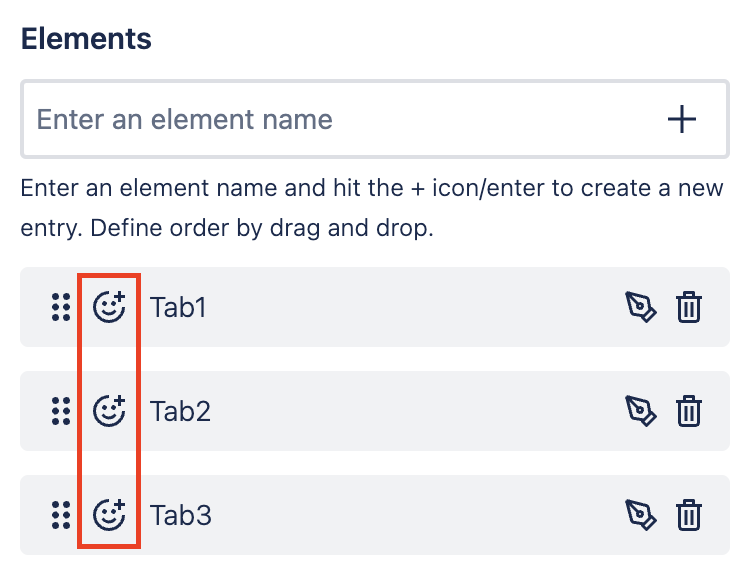Click the drag handle of Tab3

(60, 515)
